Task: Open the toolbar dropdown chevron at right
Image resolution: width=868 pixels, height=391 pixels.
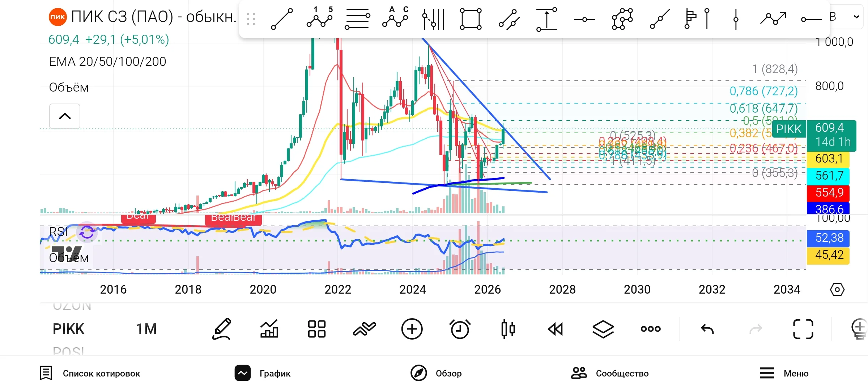Action: (x=856, y=17)
